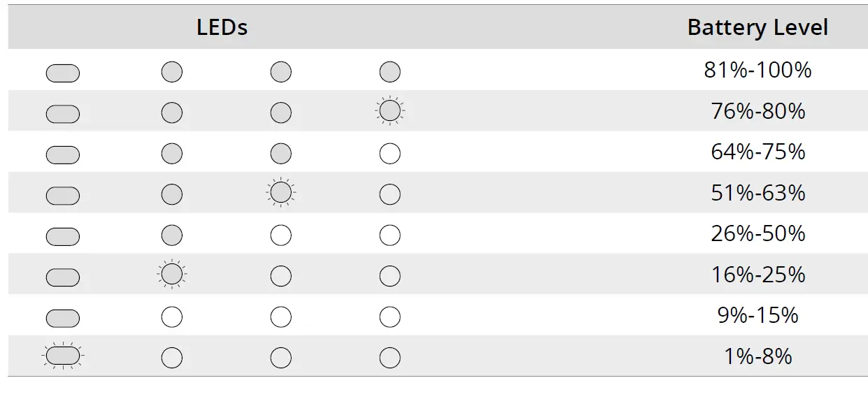Image resolution: width=868 pixels, height=399 pixels.
Task: Click the last round LED in the 81%-100% row
Action: [390, 71]
